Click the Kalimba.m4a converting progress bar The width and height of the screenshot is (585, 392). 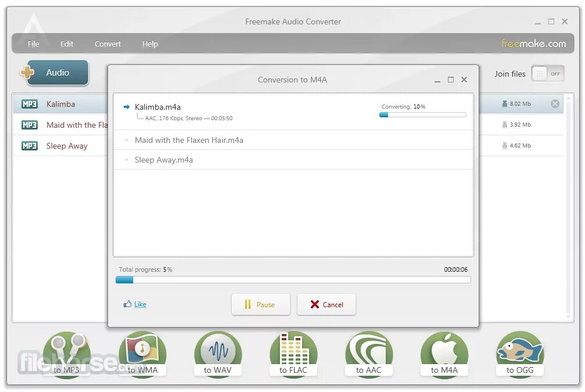pyautogui.click(x=423, y=115)
